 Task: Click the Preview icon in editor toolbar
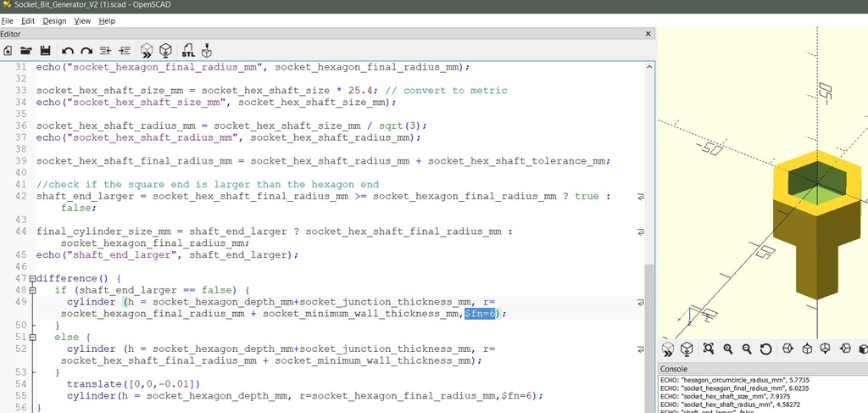coord(147,51)
